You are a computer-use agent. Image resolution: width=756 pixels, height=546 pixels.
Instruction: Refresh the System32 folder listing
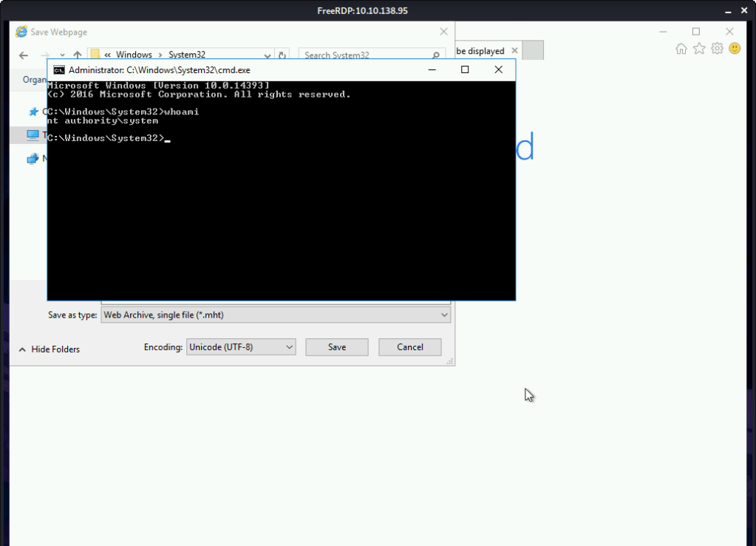click(282, 55)
